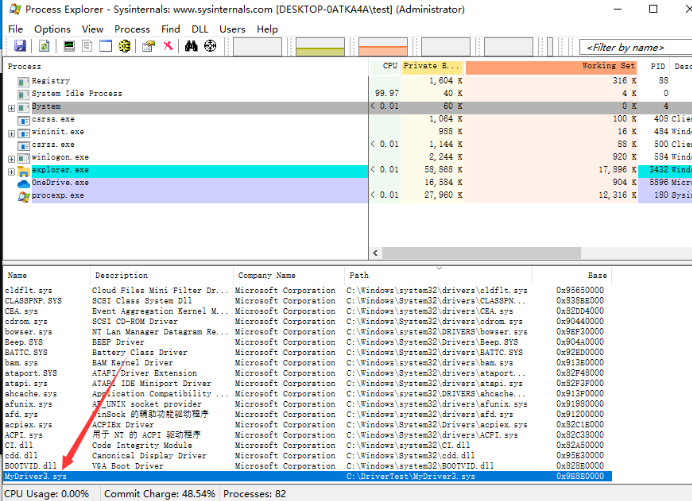692x501 pixels.
Task: Sort lower pane by Name column
Action: tap(47, 275)
